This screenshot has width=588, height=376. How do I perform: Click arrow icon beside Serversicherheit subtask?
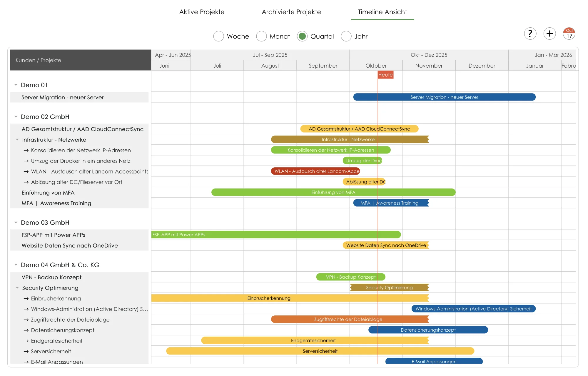(26, 352)
